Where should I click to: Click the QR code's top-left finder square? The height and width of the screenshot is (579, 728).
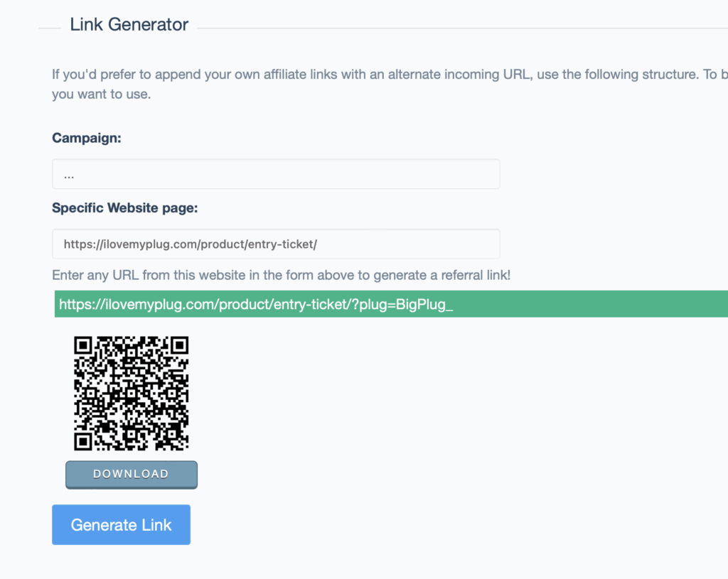click(x=83, y=346)
